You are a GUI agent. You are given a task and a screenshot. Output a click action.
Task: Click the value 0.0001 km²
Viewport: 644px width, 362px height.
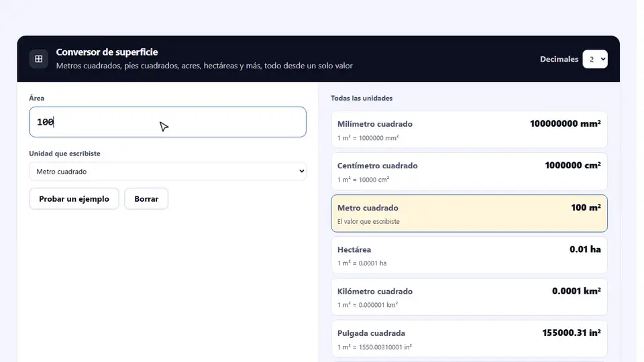(x=576, y=291)
